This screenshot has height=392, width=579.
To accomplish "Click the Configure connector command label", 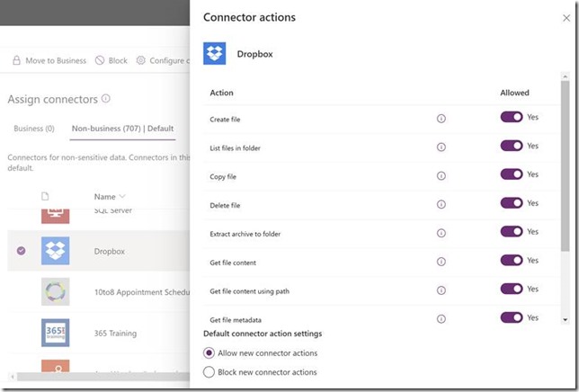I will [x=170, y=60].
